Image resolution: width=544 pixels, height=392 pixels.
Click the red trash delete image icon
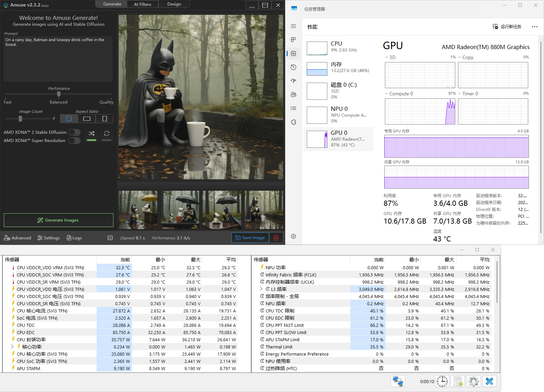click(x=276, y=238)
